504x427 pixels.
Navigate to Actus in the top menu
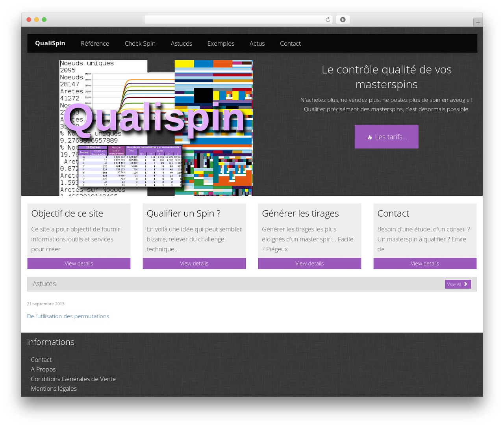257,43
